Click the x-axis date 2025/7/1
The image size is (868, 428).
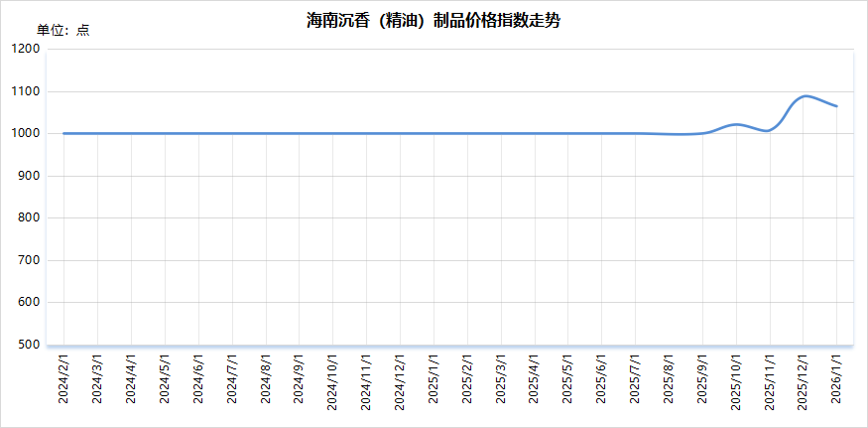636,378
